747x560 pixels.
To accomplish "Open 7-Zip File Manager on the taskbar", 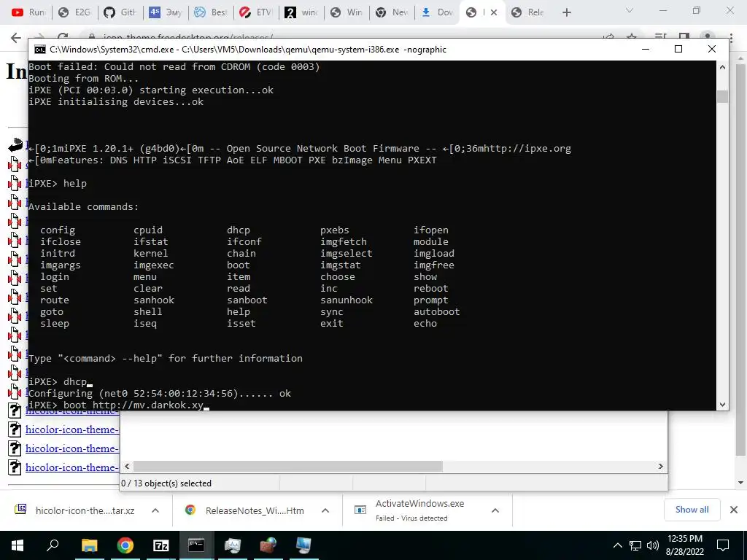I will (x=161, y=545).
